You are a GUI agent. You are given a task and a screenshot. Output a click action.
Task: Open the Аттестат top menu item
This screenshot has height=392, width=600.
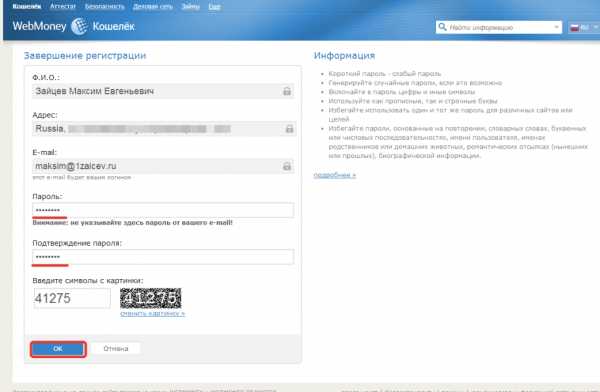(x=63, y=7)
